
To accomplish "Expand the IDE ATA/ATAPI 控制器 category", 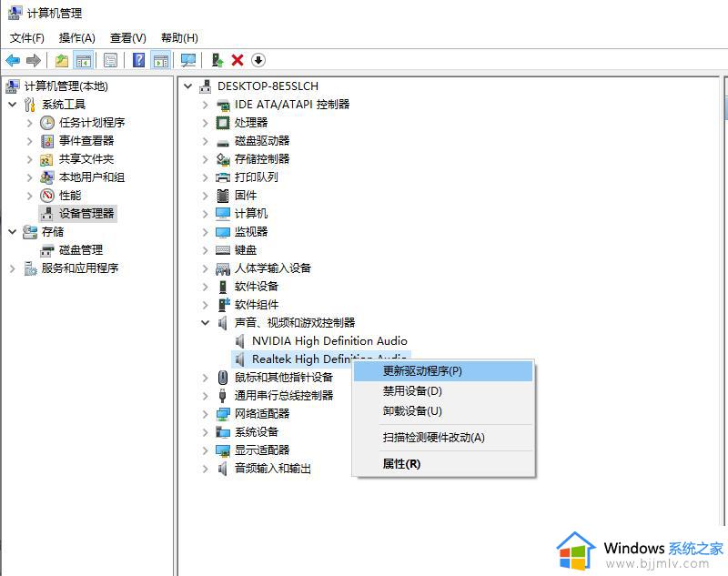I will click(x=206, y=105).
